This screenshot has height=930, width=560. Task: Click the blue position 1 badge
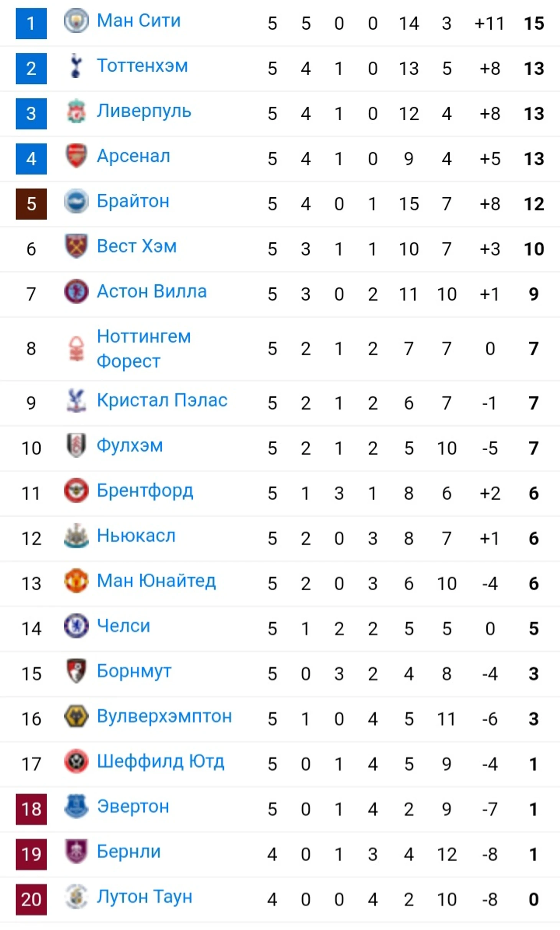tap(31, 23)
